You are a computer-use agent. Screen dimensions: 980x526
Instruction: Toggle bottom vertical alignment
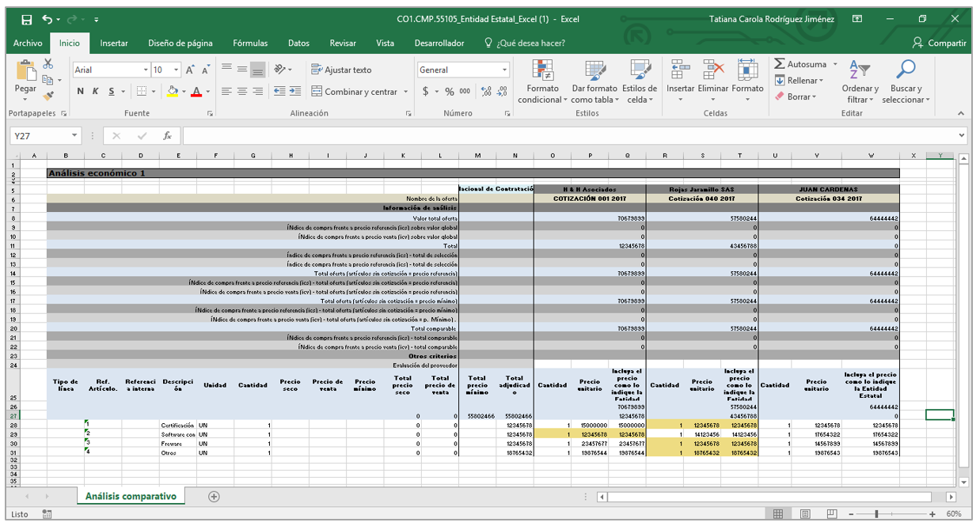pyautogui.click(x=258, y=70)
